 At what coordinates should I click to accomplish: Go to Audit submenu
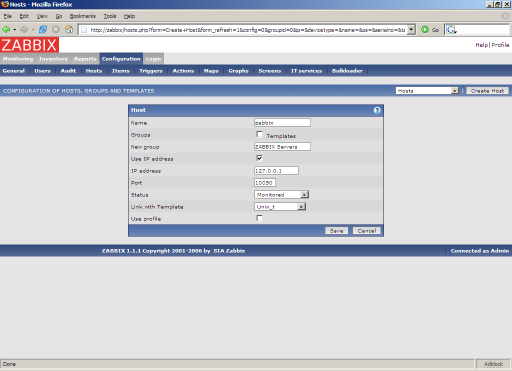68,71
